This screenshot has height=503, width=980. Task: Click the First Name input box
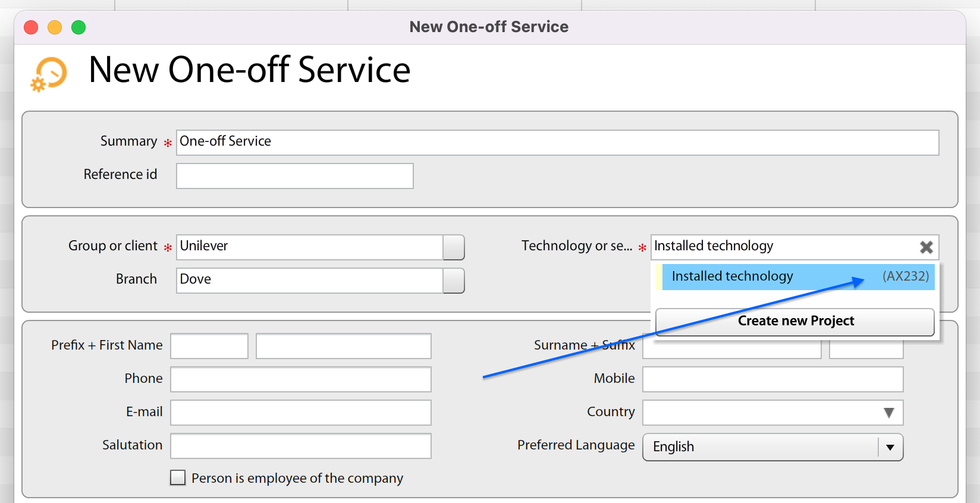[x=344, y=346]
